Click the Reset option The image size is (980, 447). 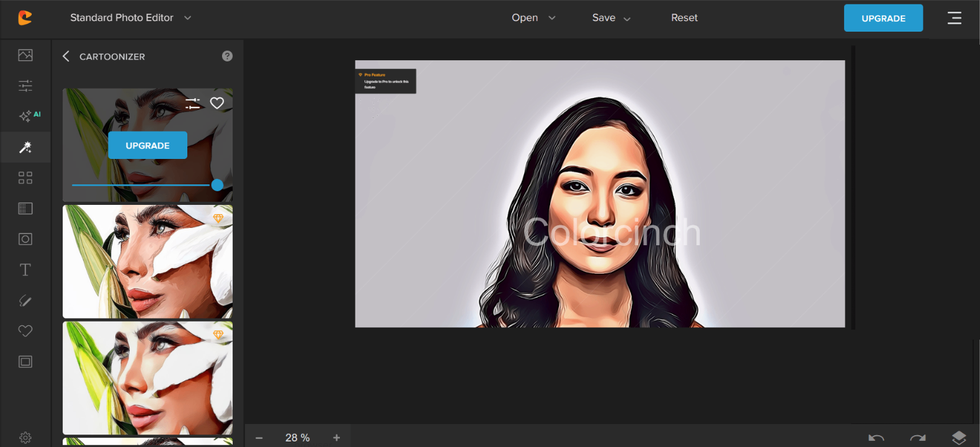[x=684, y=18]
